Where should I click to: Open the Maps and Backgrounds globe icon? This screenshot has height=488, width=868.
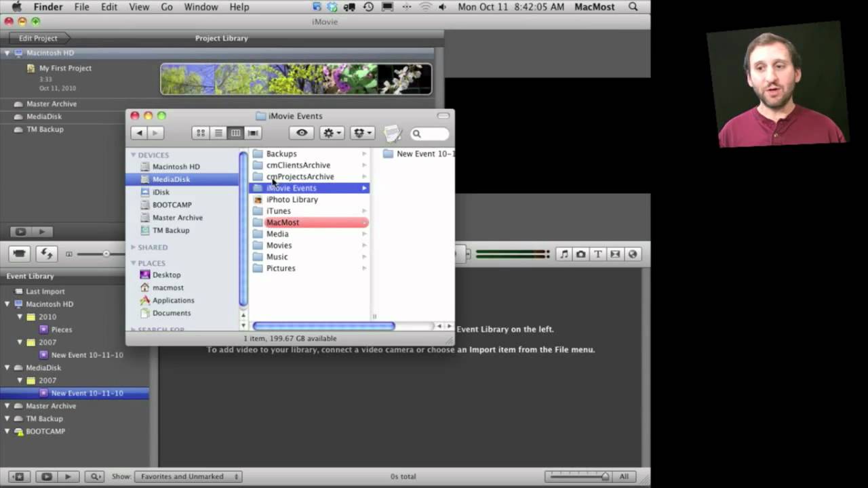(x=633, y=254)
